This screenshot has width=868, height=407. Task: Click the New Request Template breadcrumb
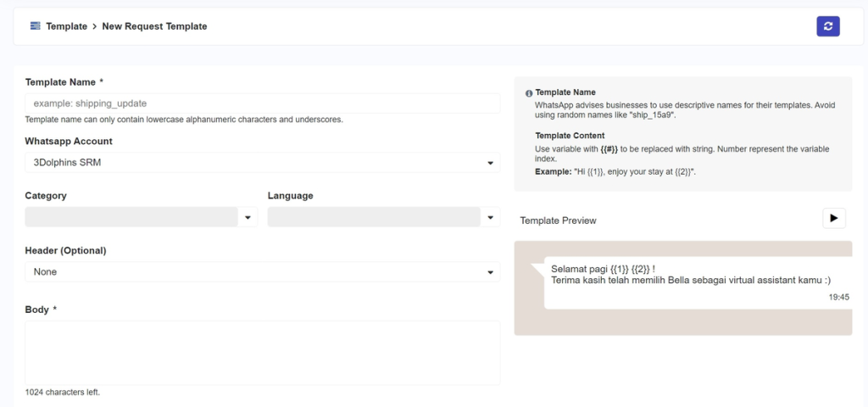coord(154,26)
